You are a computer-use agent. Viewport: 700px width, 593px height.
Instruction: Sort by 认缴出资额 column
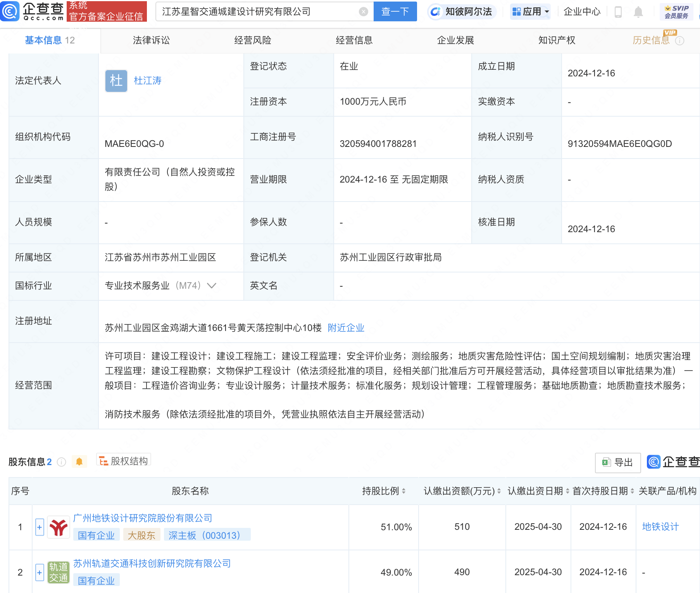499,491
